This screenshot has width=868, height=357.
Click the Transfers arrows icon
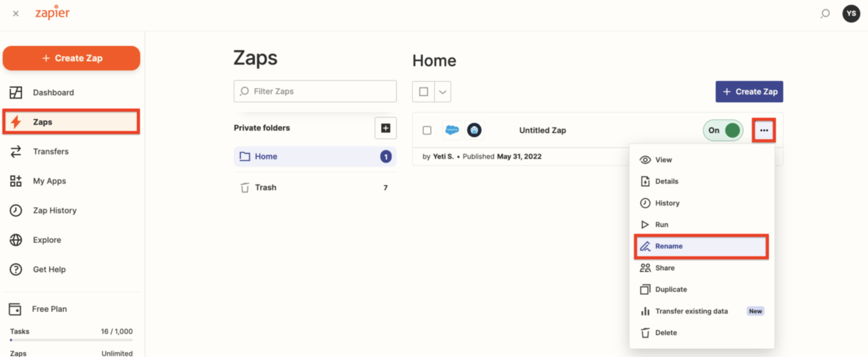click(16, 152)
